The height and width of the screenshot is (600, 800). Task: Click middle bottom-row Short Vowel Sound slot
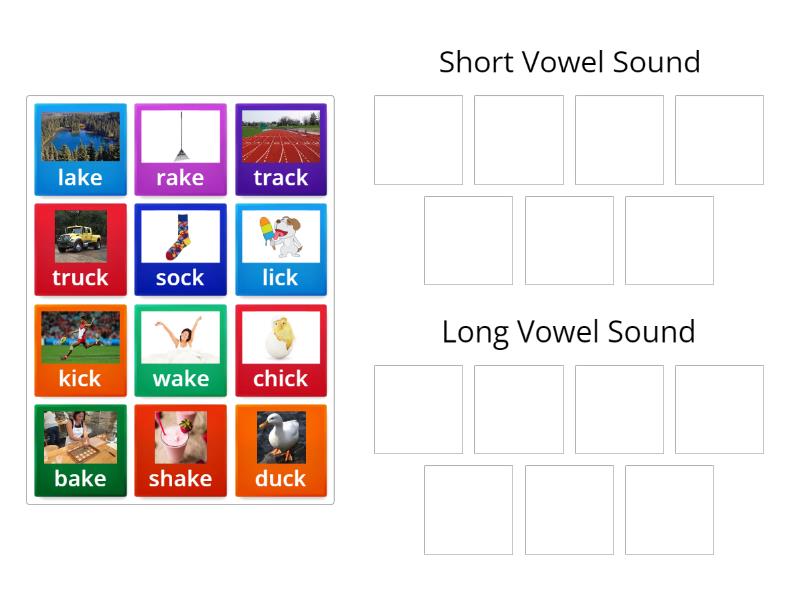(x=569, y=240)
